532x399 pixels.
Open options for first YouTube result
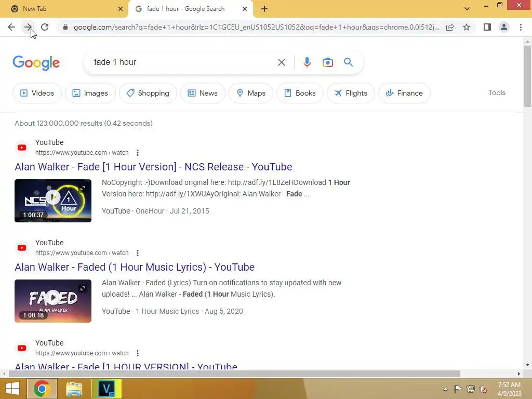coord(137,153)
